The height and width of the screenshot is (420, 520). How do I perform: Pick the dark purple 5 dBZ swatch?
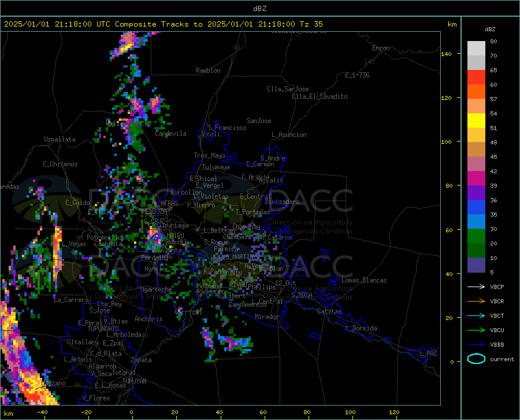pyautogui.click(x=476, y=265)
